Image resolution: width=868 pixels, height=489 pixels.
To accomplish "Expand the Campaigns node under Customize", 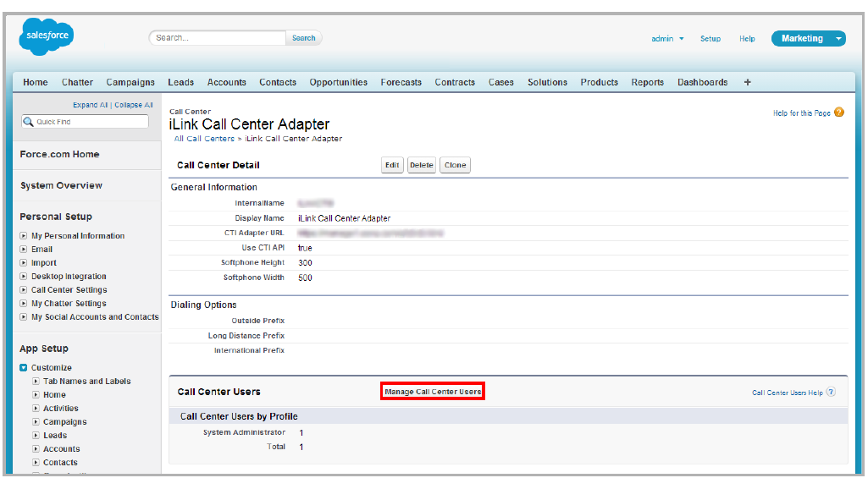I will point(36,421).
